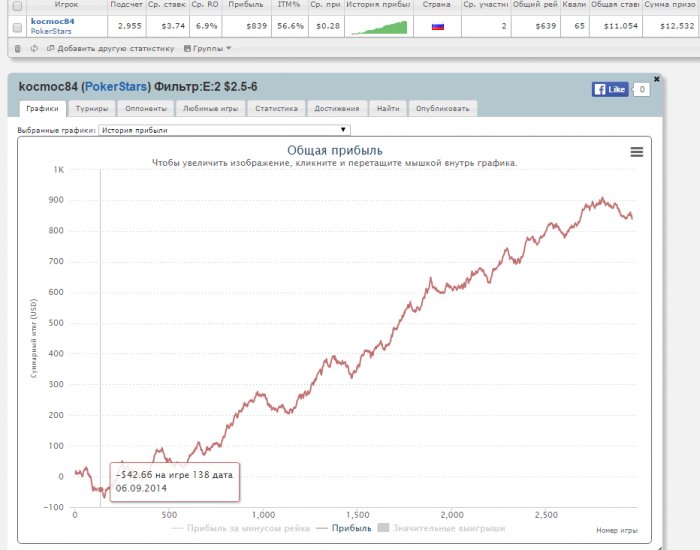Sort by the Подсчет column header

(x=126, y=4)
